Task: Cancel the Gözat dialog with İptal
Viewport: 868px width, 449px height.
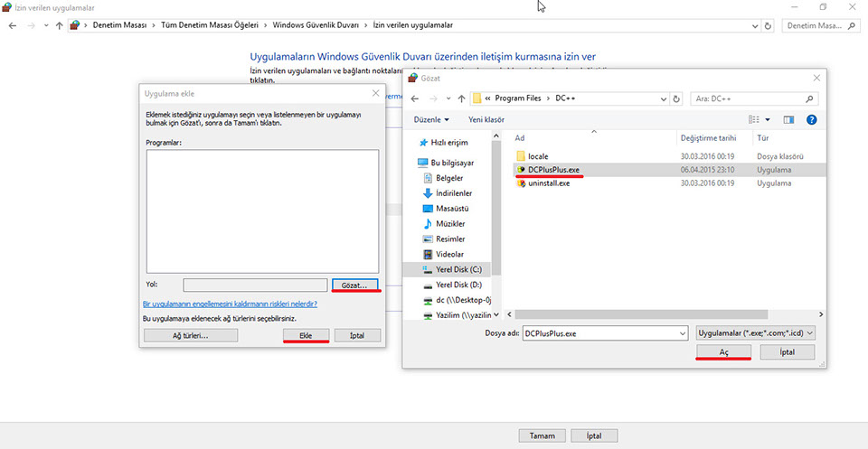Action: (x=788, y=351)
